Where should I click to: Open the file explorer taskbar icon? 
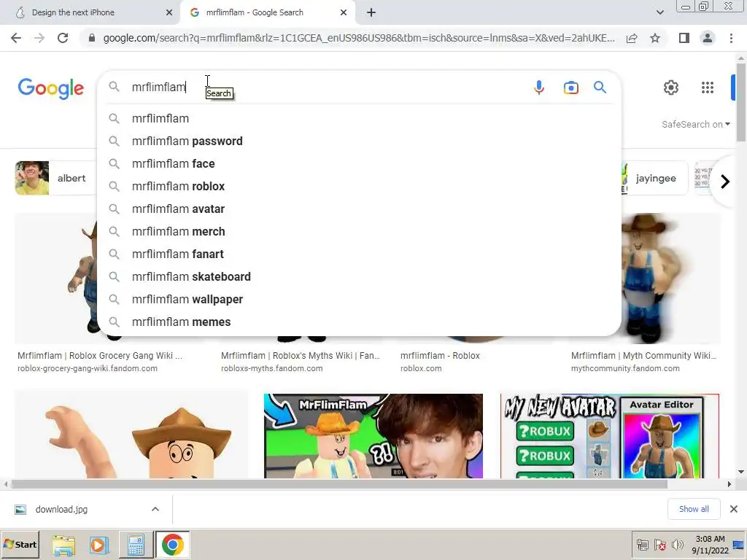[63, 545]
